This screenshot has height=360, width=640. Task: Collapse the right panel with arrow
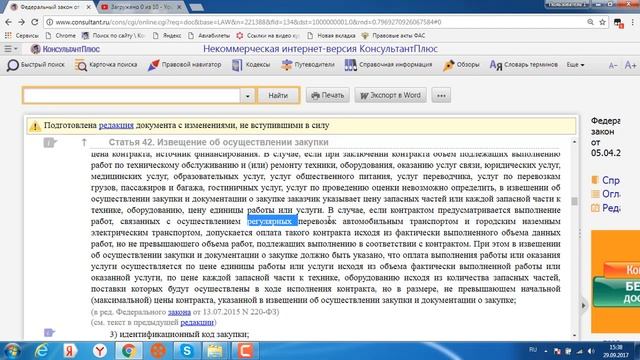[583, 305]
